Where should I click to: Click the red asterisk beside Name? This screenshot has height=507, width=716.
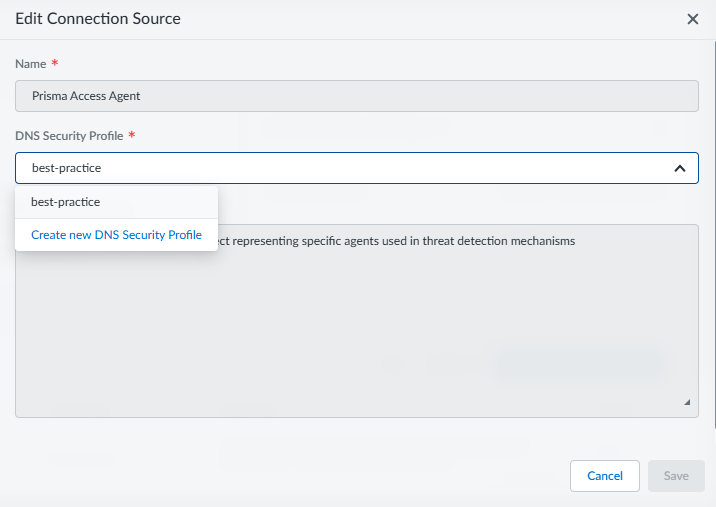pyautogui.click(x=55, y=64)
